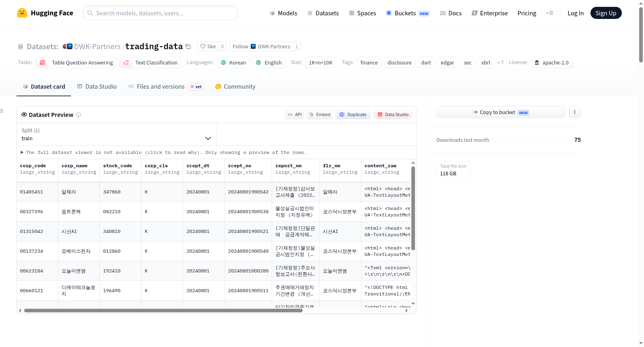Open the Split train dropdown
This screenshot has width=644, height=347.
[116, 134]
